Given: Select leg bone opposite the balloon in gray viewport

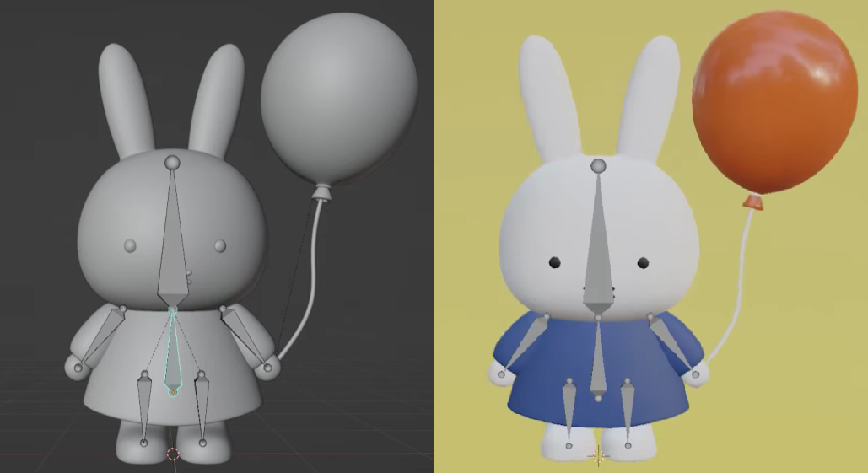Looking at the screenshot, I should 144,408.
